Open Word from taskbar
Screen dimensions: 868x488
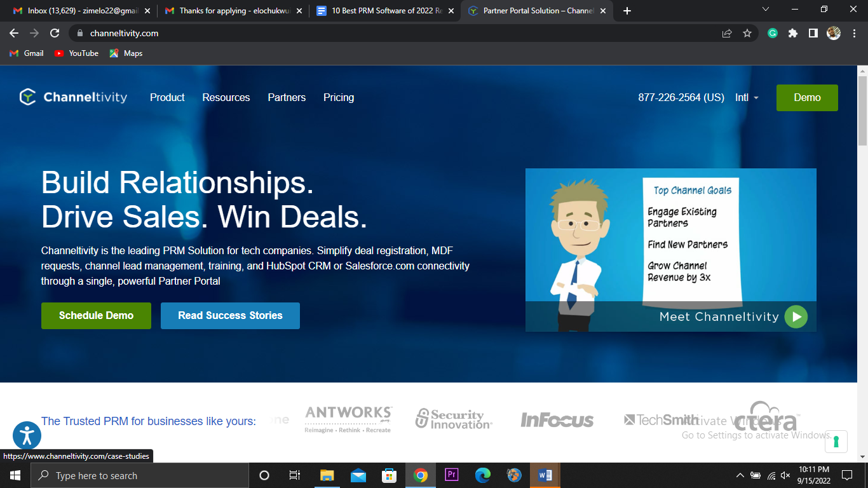point(545,475)
